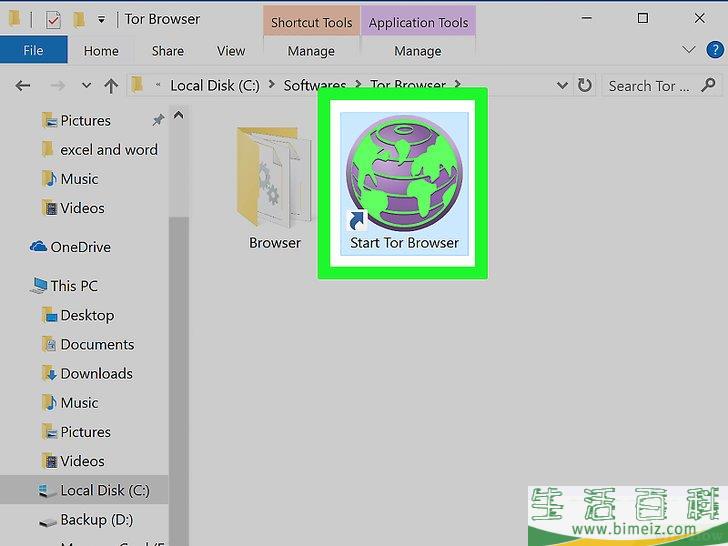Go forward with the Forward arrow
Viewport: 728px width, 546px height.
58,85
